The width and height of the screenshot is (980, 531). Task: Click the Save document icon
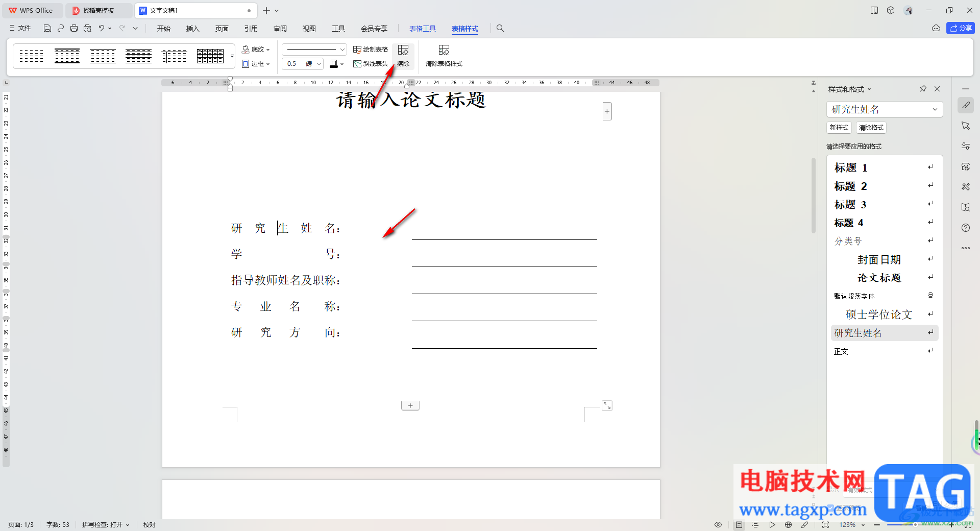(x=47, y=29)
